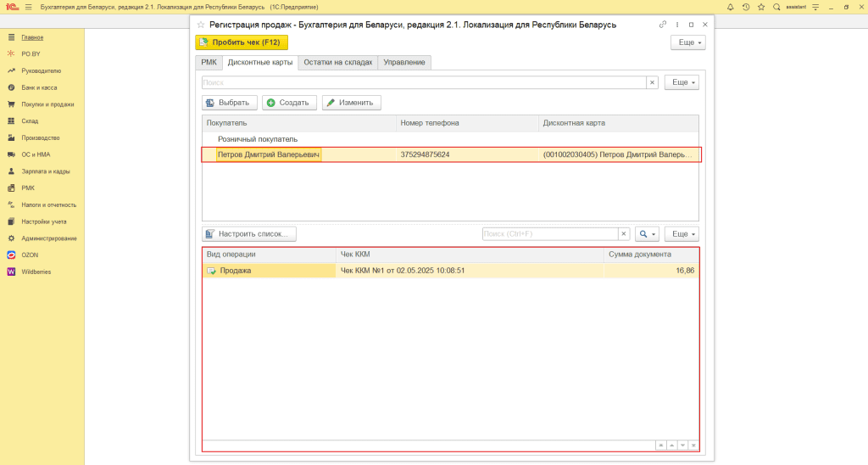Clear the Ctrl+F search field X
This screenshot has height=465, width=868.
[x=624, y=234]
